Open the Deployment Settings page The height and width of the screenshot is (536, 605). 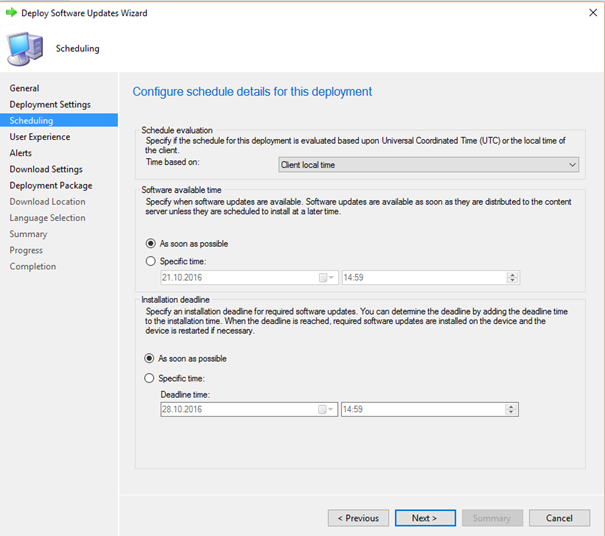coord(50,105)
